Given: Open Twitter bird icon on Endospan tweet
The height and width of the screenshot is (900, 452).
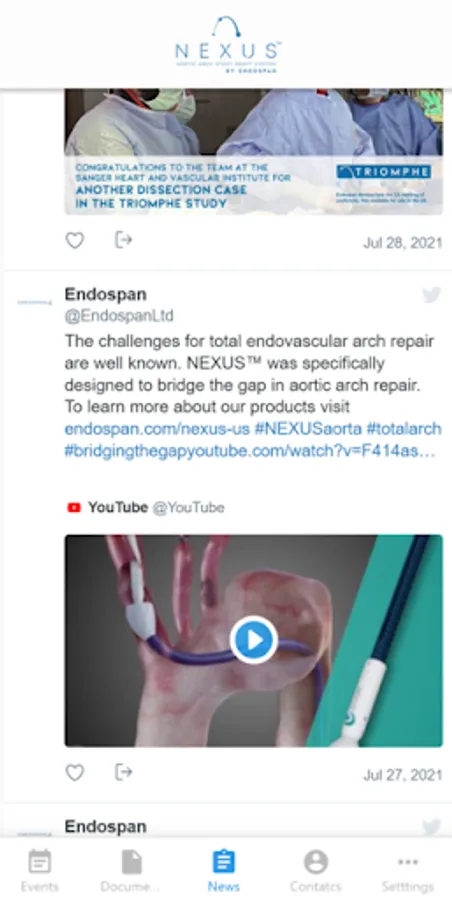Looking at the screenshot, I should pyautogui.click(x=431, y=294).
